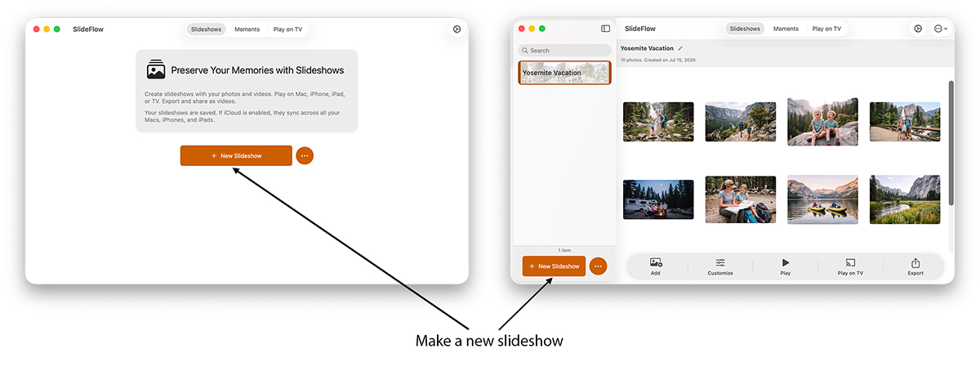Select Slideshows tab in the right window

745,29
